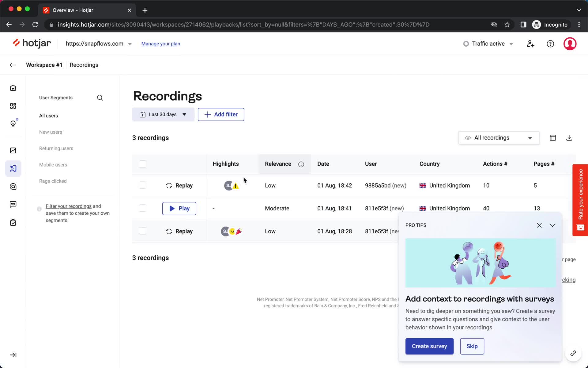
Task: Click the Add filter button
Action: coord(221,114)
